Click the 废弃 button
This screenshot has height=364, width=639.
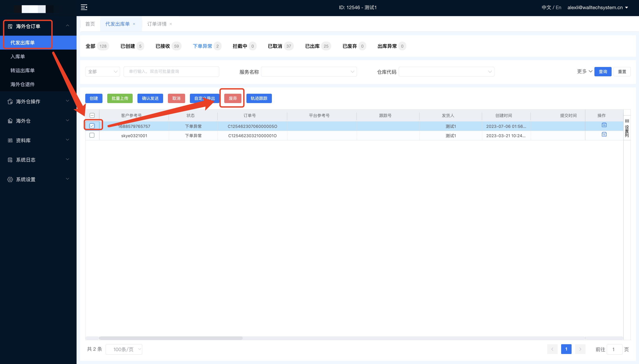233,99
